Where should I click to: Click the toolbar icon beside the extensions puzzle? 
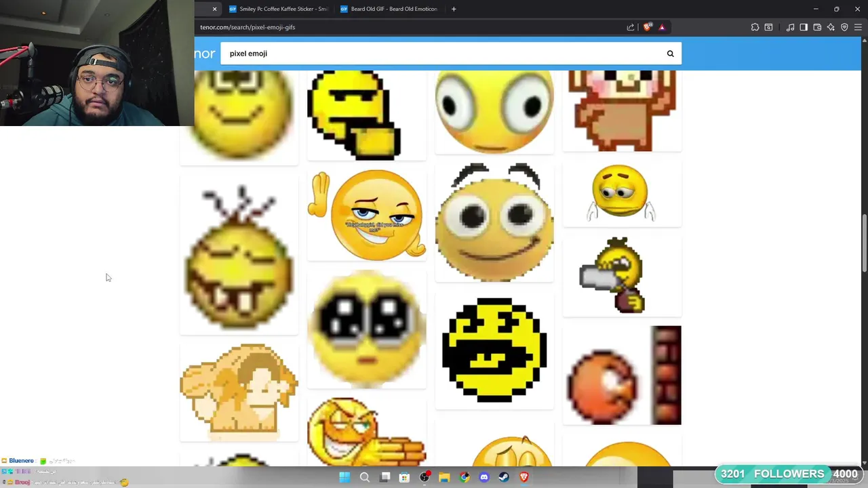(x=768, y=27)
